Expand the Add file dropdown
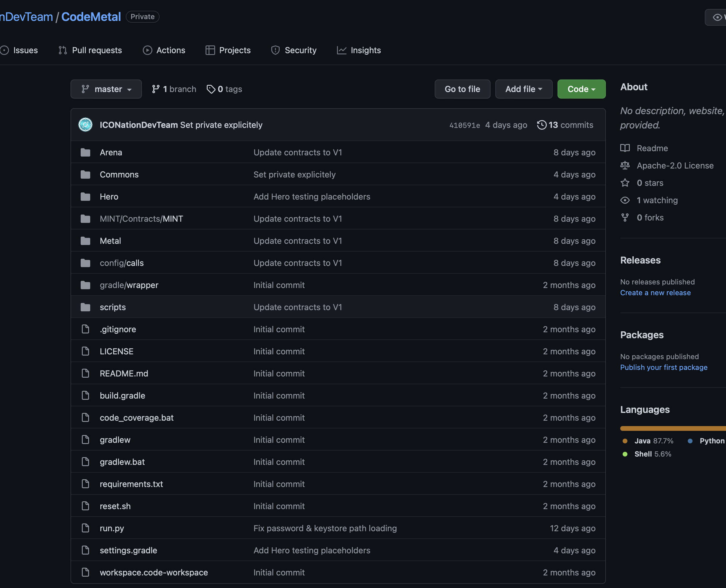Viewport: 726px width, 588px height. pyautogui.click(x=523, y=89)
